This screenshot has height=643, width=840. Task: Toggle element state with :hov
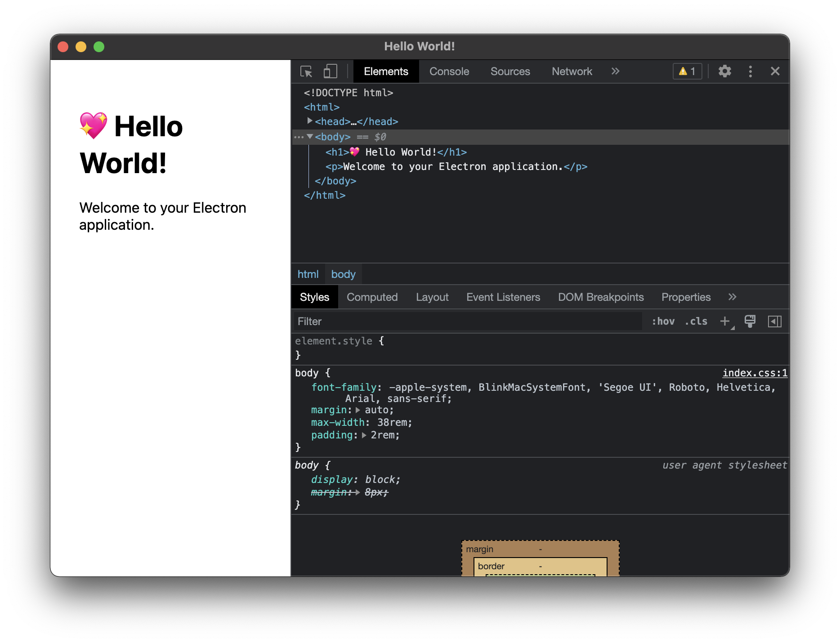(663, 321)
